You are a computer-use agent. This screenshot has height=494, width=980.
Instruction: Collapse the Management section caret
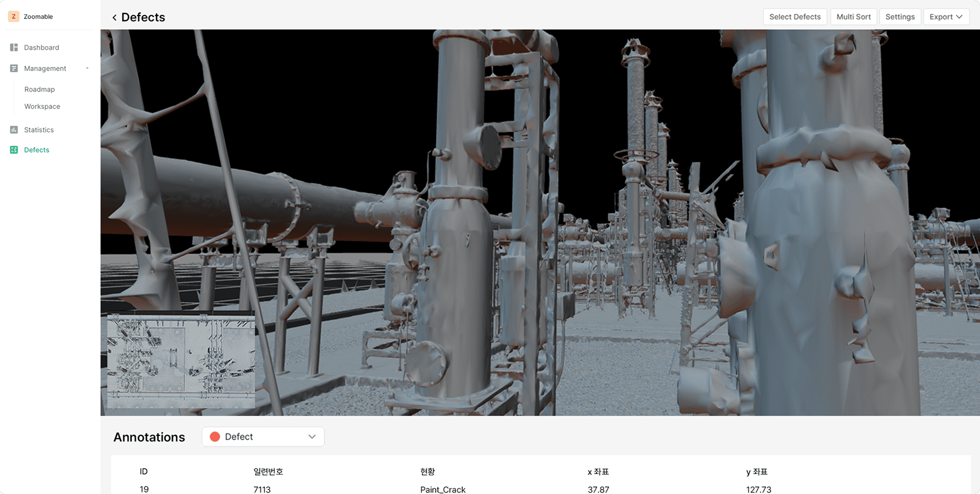[x=87, y=68]
